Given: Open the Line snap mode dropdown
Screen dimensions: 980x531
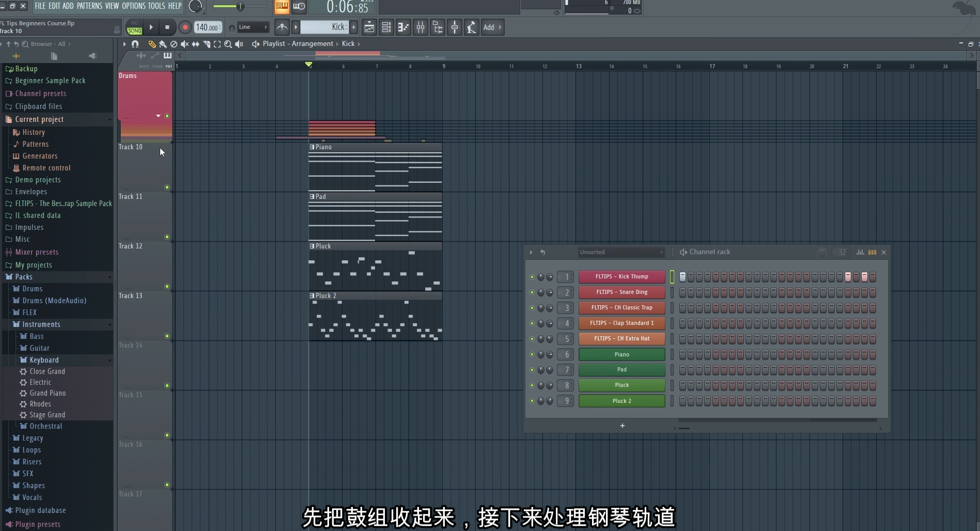Looking at the screenshot, I should (x=253, y=27).
